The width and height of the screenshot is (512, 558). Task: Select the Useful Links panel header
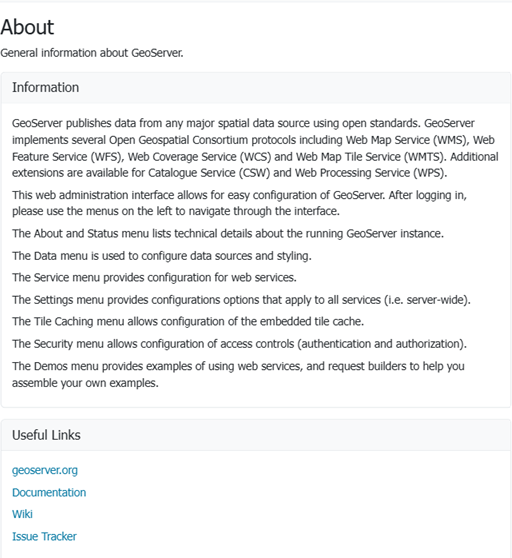click(256, 435)
